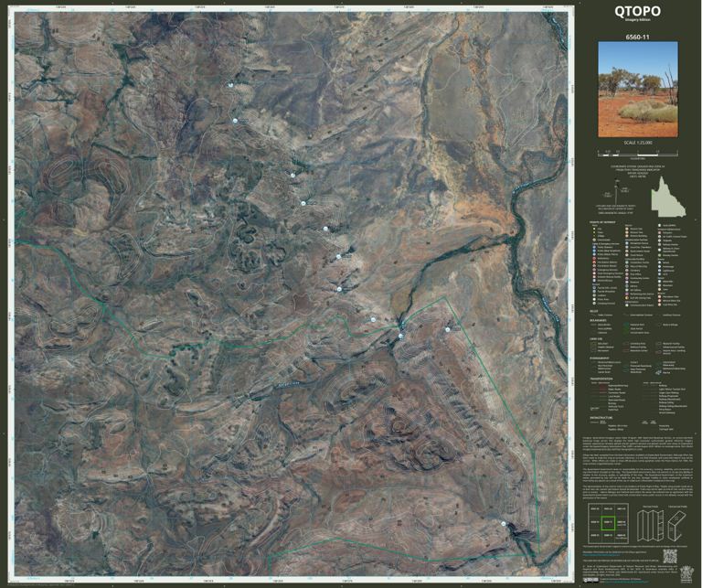The height and width of the screenshot is (588, 702).
Task: Click the Post Office legend icon
Action: tap(627, 274)
